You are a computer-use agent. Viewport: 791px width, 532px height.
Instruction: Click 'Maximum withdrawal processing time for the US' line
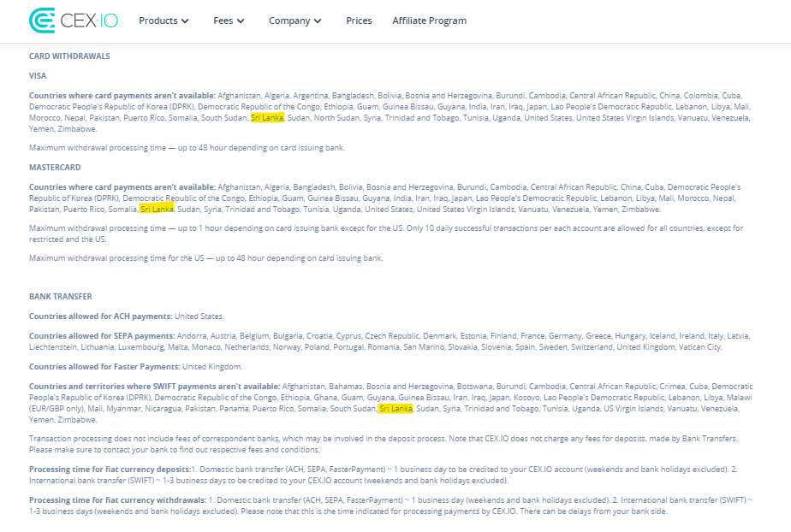pyautogui.click(x=205, y=258)
